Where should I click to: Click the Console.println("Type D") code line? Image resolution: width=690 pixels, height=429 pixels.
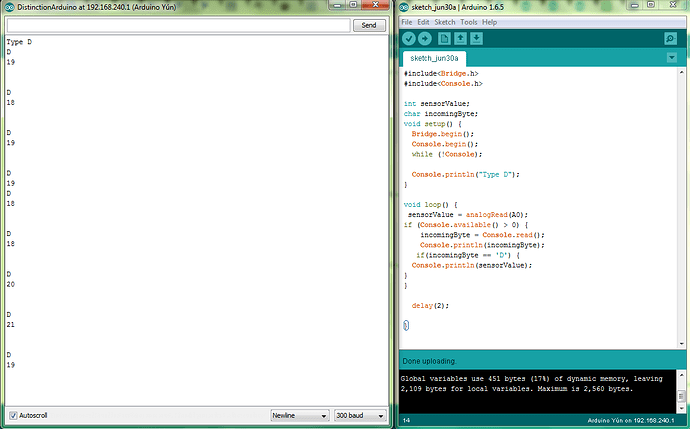point(466,175)
